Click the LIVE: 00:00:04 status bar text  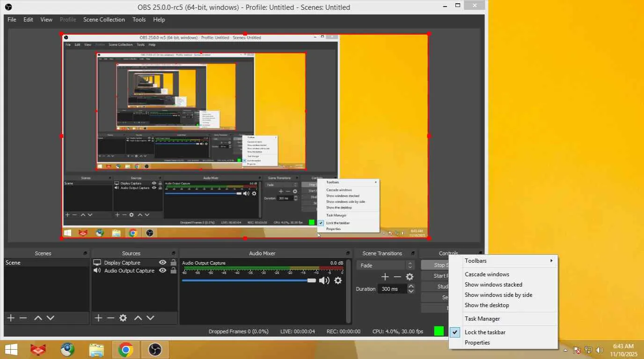tap(298, 331)
